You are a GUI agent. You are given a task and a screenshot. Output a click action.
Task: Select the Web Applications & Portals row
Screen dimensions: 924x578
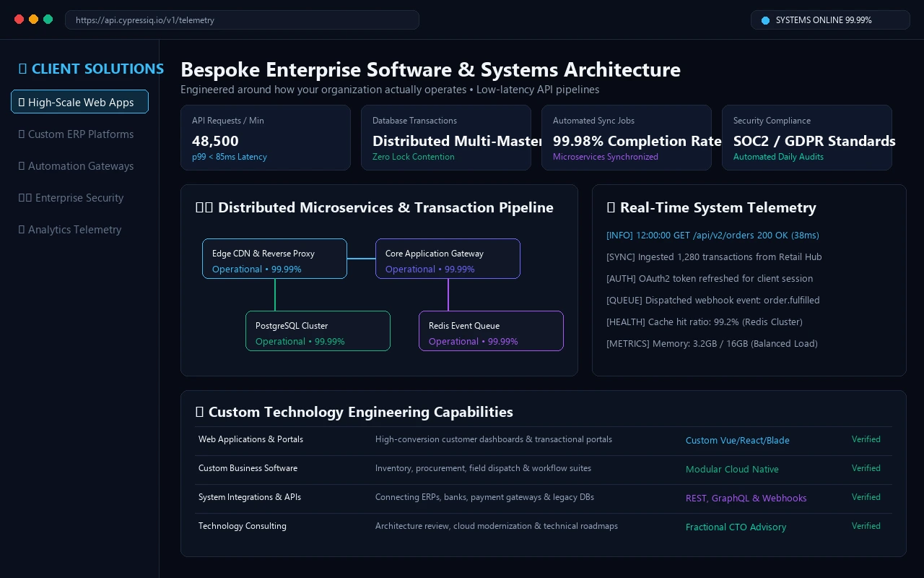click(544, 440)
